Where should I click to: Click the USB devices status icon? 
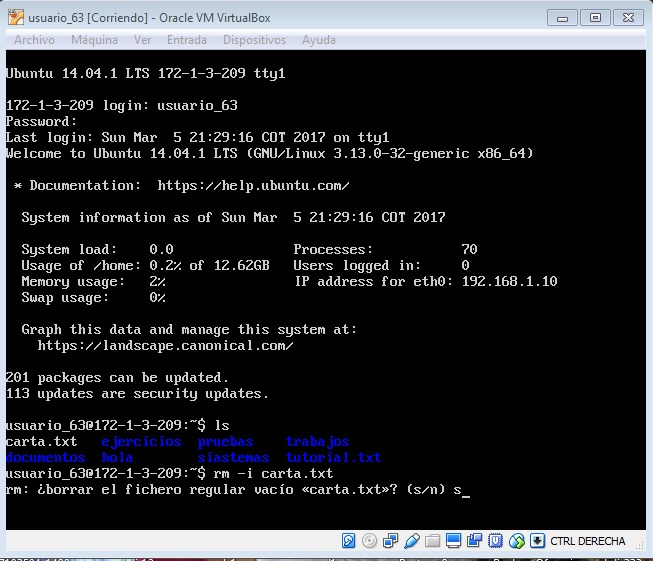tap(412, 541)
